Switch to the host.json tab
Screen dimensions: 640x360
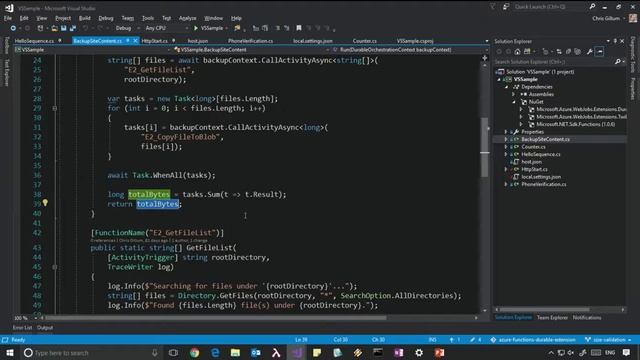pyautogui.click(x=198, y=41)
